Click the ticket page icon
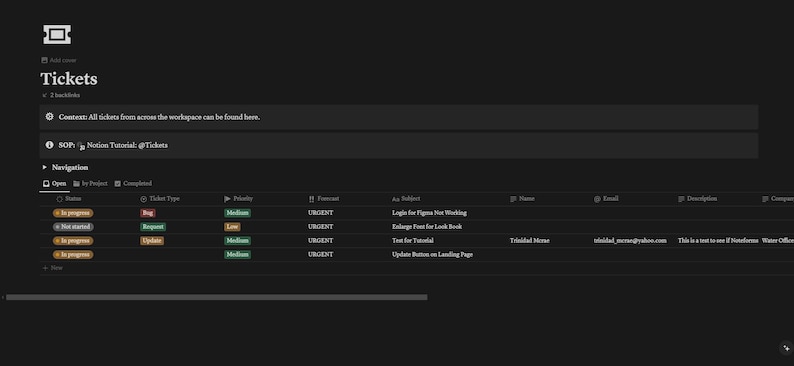Screen dimensions: 794x366 tap(57, 34)
